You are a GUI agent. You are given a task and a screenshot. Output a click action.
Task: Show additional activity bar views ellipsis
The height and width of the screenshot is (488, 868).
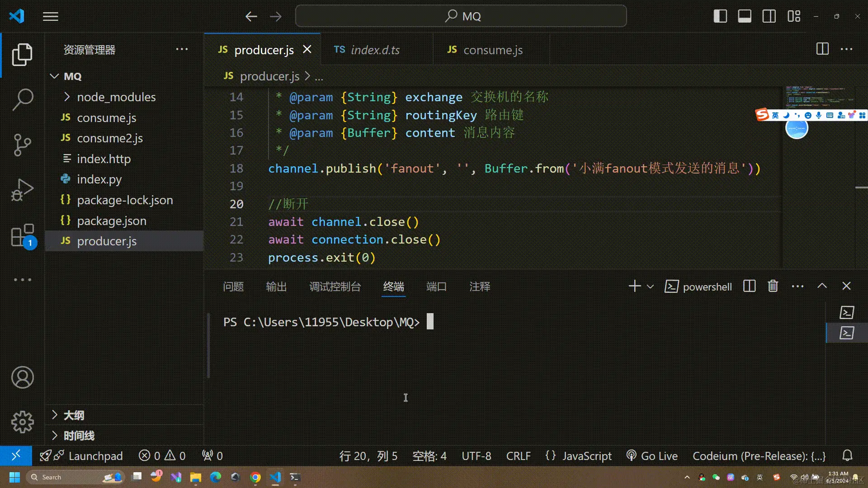(22, 280)
